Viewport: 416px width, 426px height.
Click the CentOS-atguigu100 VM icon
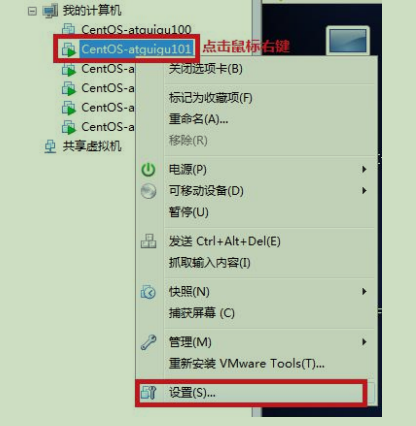(69, 29)
